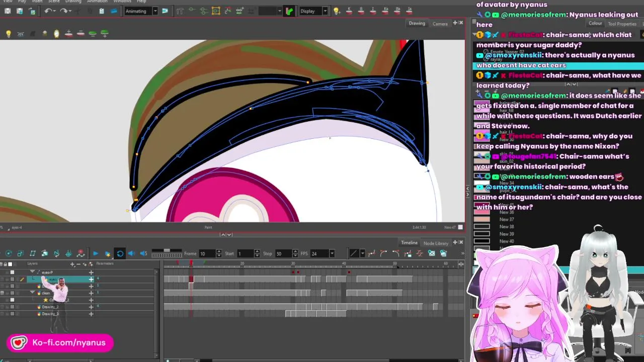Toggle the Sound playback speaker icon
The image size is (644, 362).
tap(132, 253)
